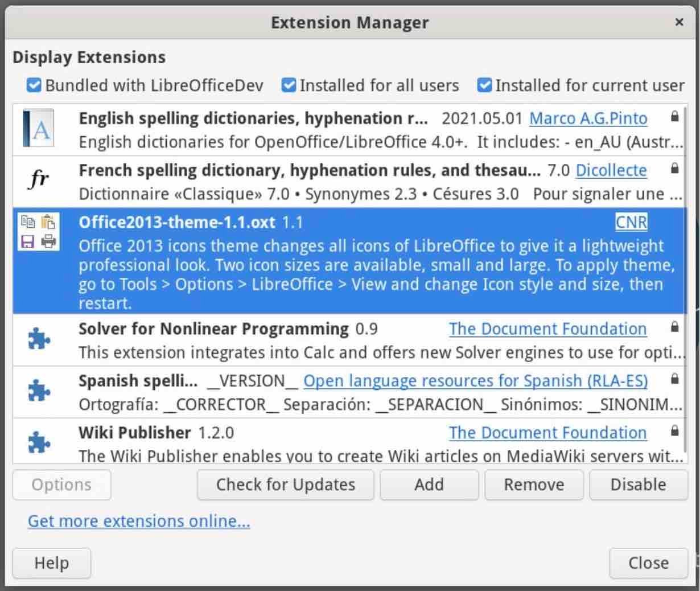Select the Spanish spelli... extension title

coord(138,380)
